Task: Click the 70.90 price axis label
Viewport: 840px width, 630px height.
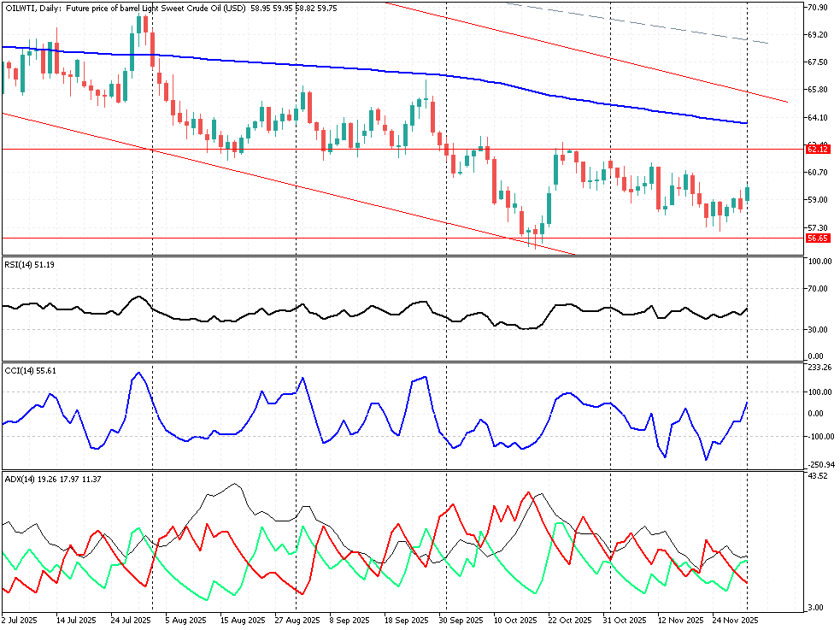Action: (x=818, y=8)
